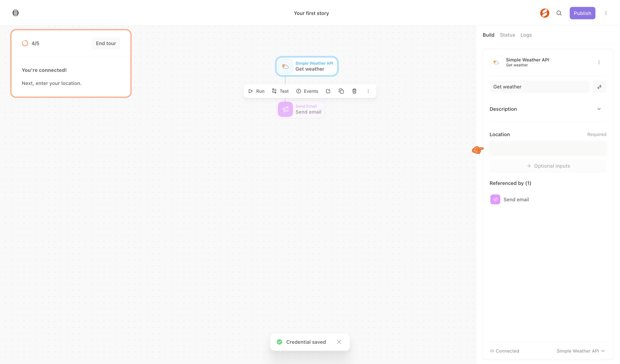
Task: Open search with the magnifier icon
Action: pos(559,13)
